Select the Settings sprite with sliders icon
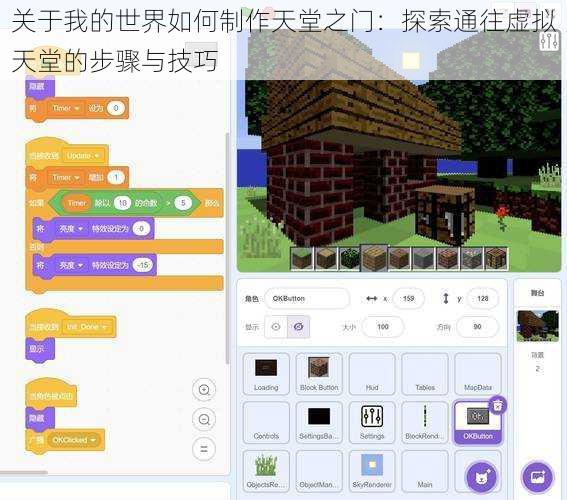Image resolution: width=567 pixels, height=500 pixels. click(372, 422)
